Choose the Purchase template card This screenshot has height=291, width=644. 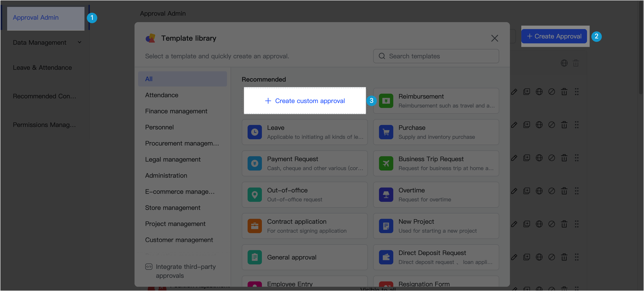436,132
